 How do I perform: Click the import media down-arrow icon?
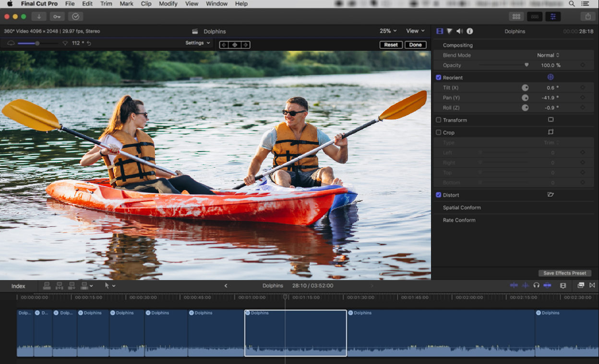tap(39, 16)
